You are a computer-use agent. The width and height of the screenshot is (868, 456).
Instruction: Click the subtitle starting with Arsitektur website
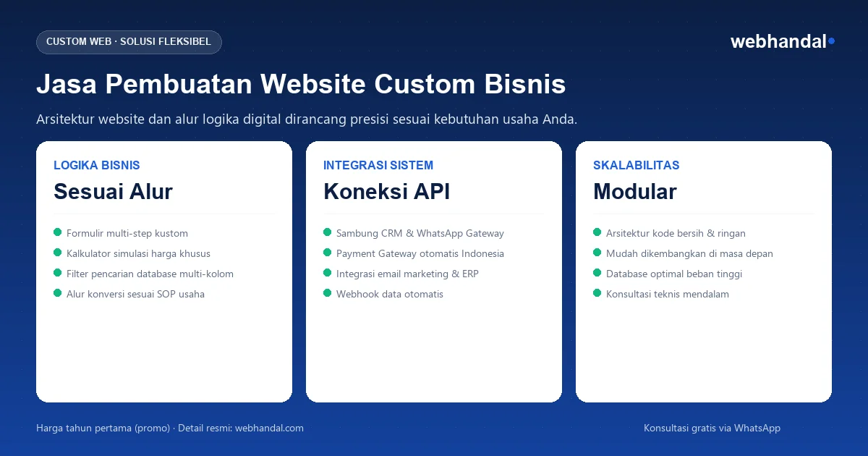coord(307,119)
